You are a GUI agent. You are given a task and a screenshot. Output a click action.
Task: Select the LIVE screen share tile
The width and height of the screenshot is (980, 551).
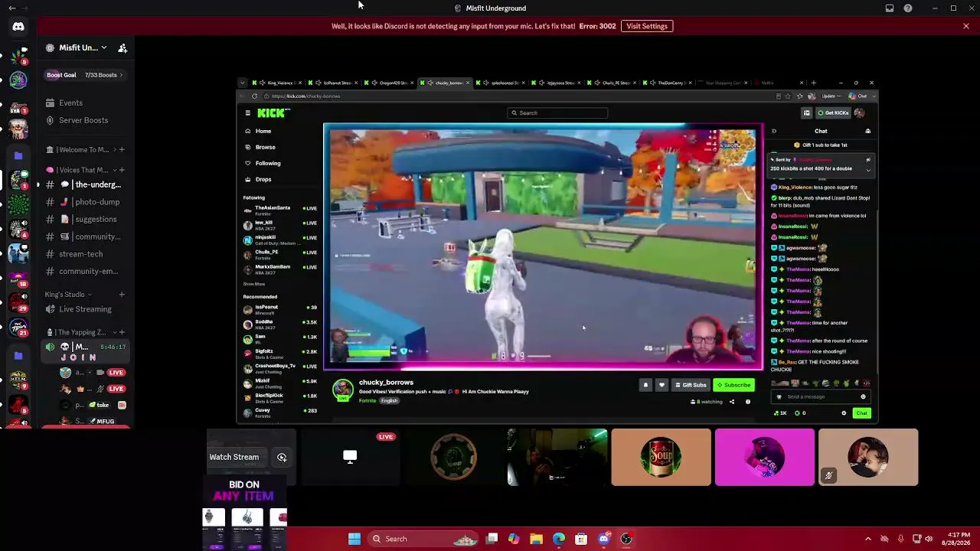click(350, 457)
